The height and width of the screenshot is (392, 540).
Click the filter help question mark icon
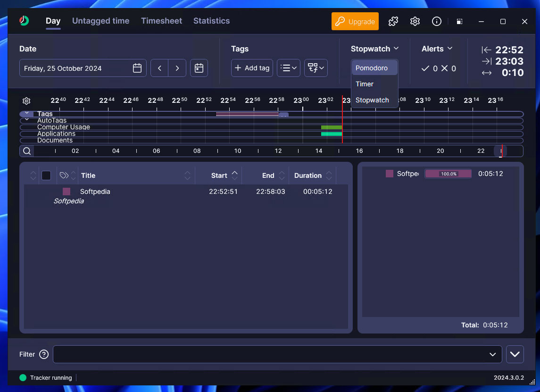click(x=44, y=354)
